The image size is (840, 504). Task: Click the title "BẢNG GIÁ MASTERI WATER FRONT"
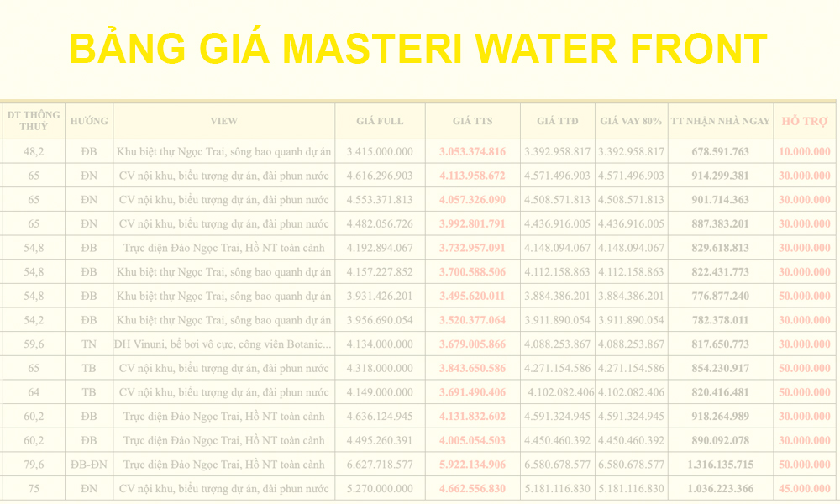(x=418, y=49)
